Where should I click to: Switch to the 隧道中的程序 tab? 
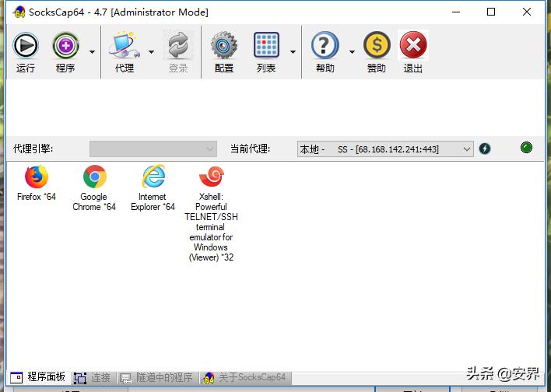pos(156,377)
